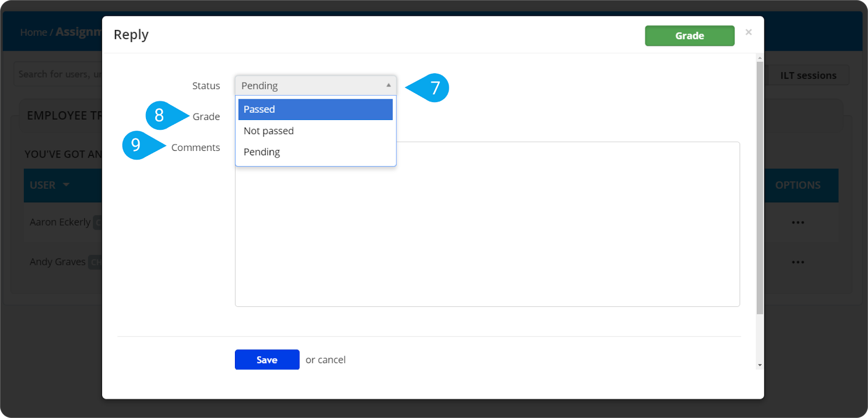Click the Grade field label
Image resolution: width=868 pixels, height=418 pixels.
click(206, 117)
